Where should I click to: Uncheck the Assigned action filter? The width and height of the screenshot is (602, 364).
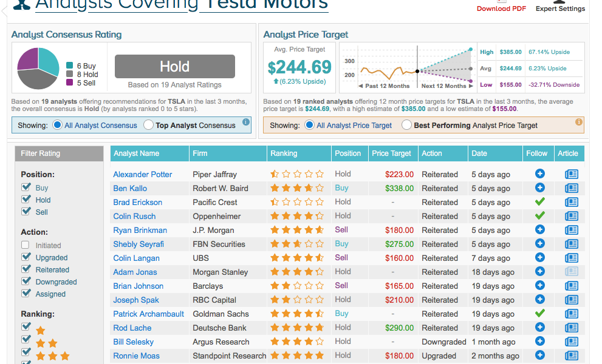tap(26, 294)
